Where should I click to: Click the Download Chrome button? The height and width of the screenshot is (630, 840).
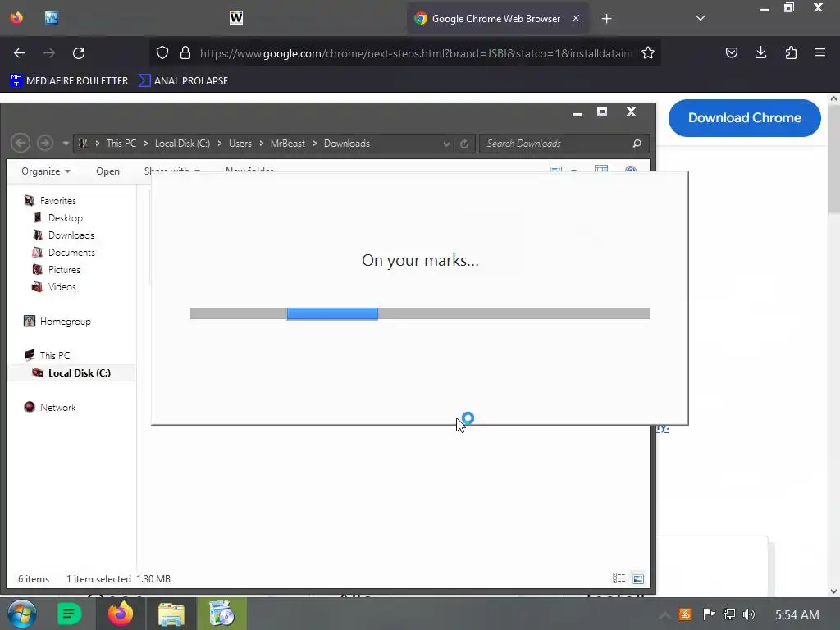click(744, 118)
